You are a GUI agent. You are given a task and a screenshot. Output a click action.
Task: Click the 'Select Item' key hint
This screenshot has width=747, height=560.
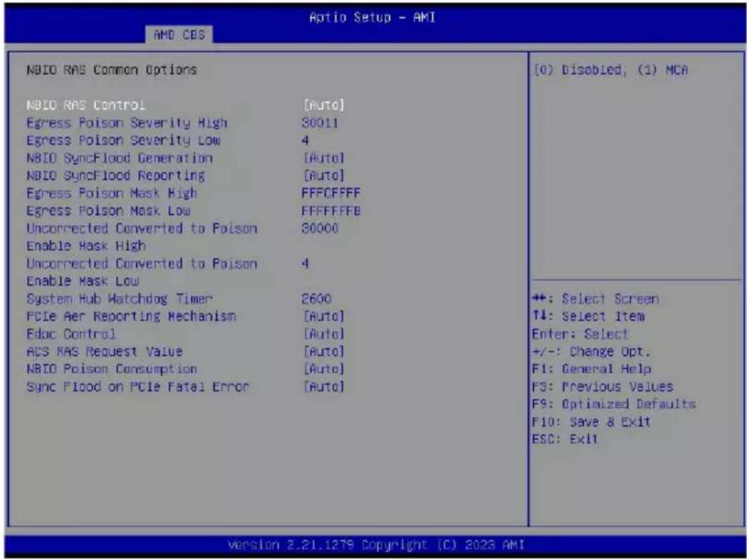click(x=588, y=316)
